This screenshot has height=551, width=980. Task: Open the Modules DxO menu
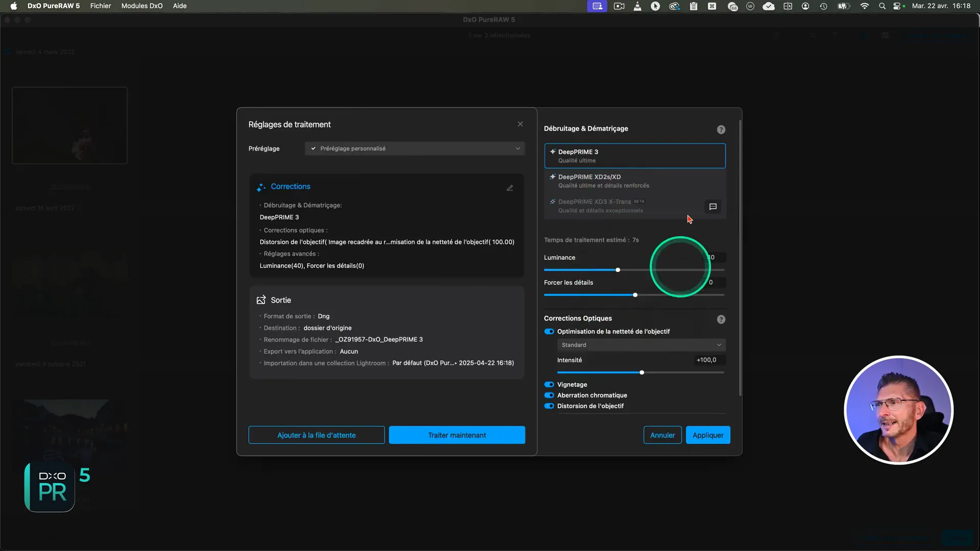pyautogui.click(x=142, y=6)
